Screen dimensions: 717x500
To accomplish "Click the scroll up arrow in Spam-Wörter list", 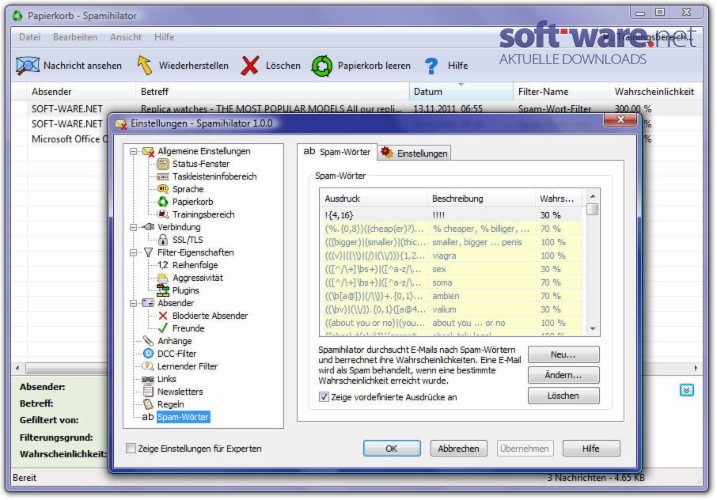I will click(x=593, y=196).
